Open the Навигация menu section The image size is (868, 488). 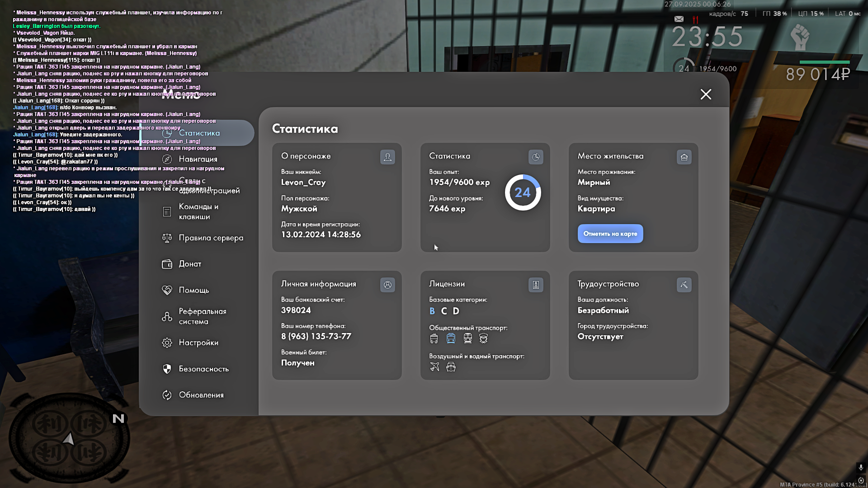pyautogui.click(x=198, y=159)
